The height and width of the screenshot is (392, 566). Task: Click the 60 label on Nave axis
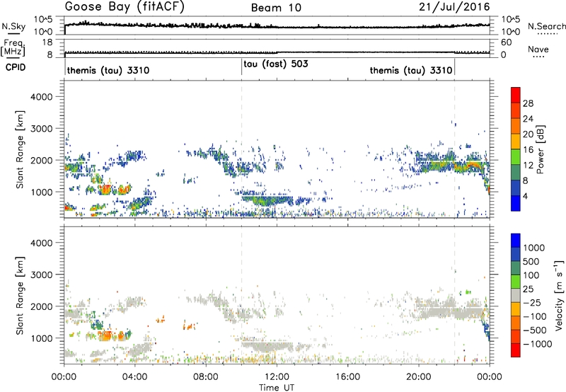tap(506, 42)
